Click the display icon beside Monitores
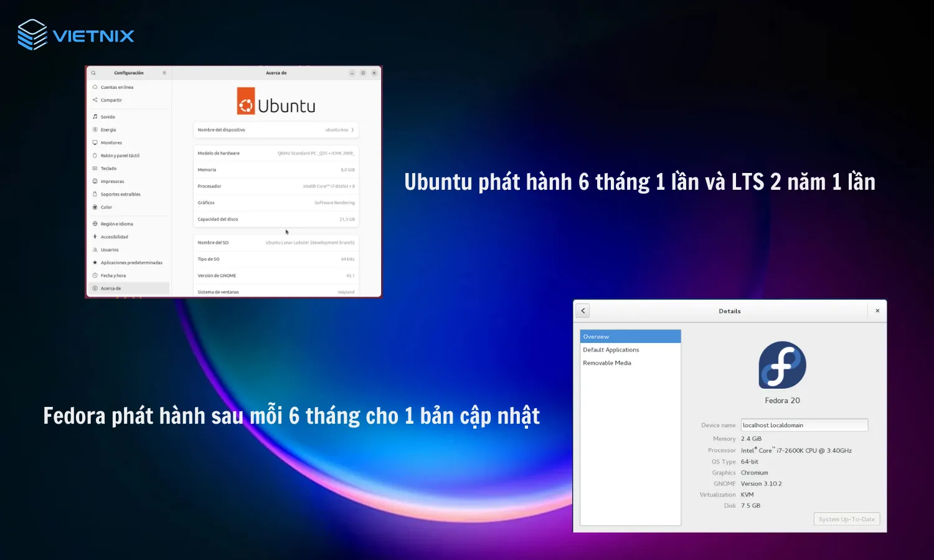This screenshot has height=560, width=934. (x=95, y=142)
